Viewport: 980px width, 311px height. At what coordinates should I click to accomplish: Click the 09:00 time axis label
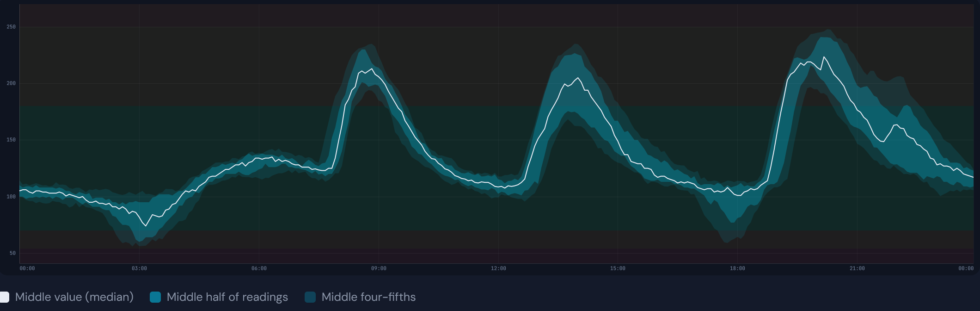pos(379,268)
